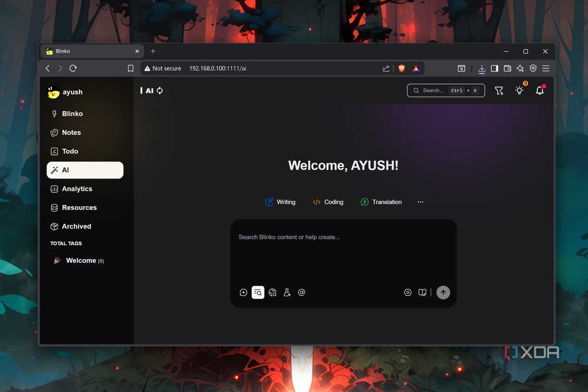
Task: Click the address bar showing 192.168.0.100:1111/ai
Action: click(x=217, y=68)
